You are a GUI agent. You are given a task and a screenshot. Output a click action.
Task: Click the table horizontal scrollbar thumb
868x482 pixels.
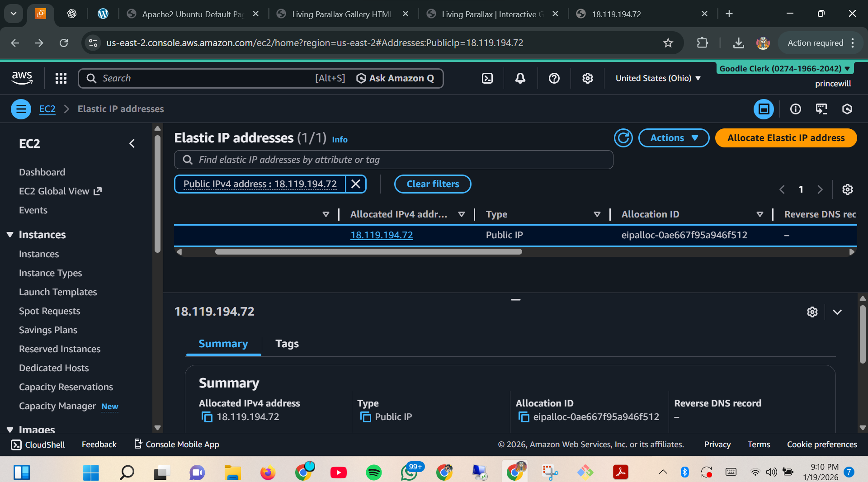(368, 252)
